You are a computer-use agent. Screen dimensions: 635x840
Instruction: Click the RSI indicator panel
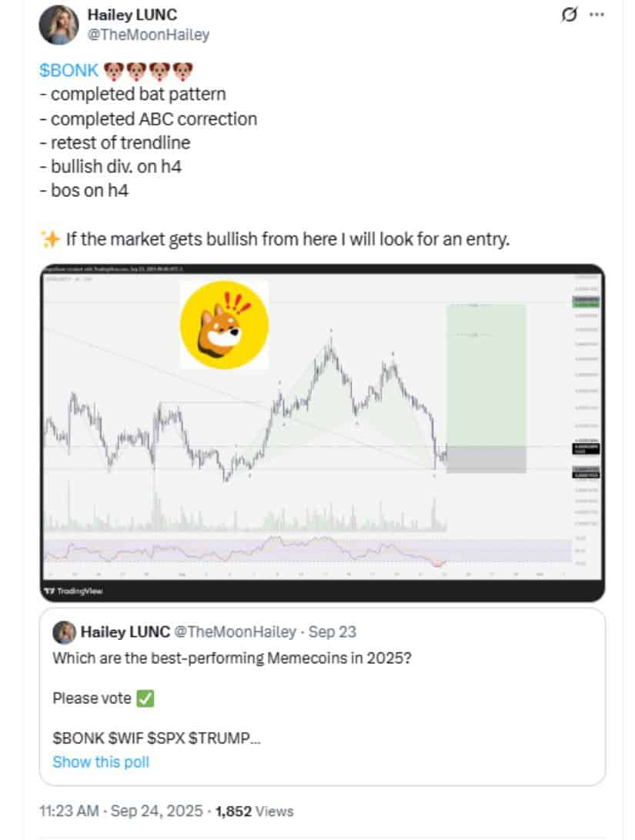(x=308, y=551)
